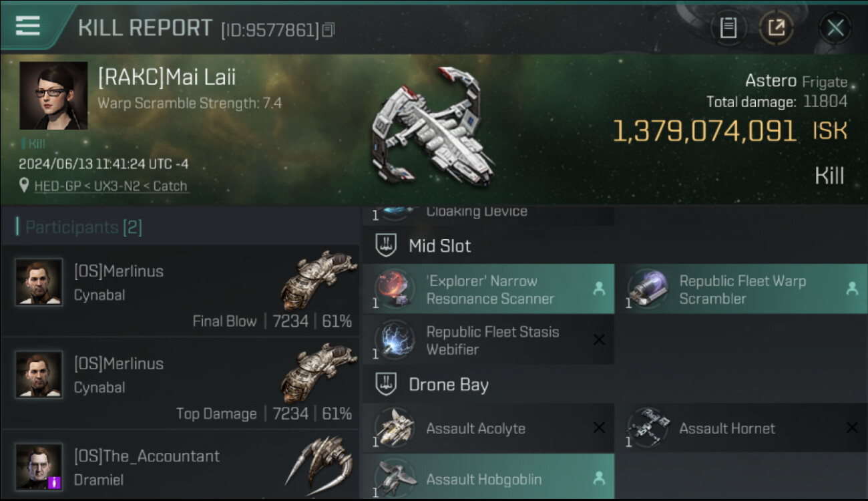Image resolution: width=868 pixels, height=501 pixels.
Task: Collapse the Mid Slot section
Action: click(439, 246)
